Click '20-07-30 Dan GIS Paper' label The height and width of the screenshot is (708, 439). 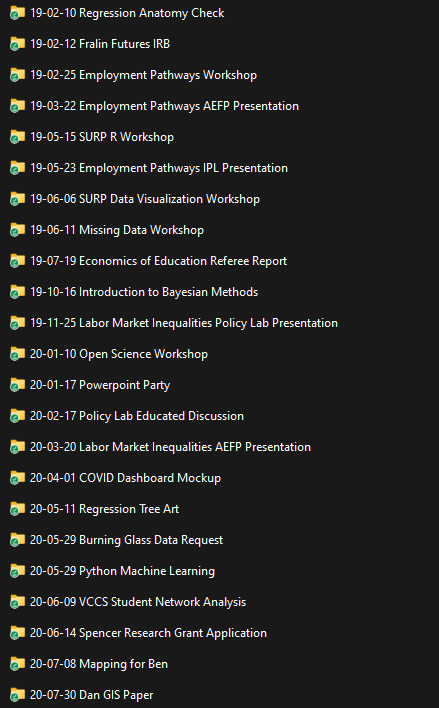pyautogui.click(x=91, y=695)
